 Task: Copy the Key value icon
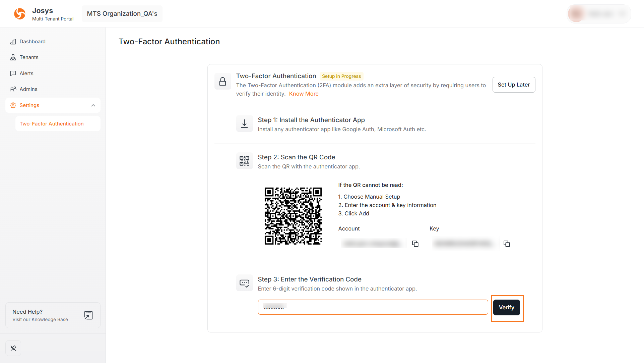pos(507,244)
